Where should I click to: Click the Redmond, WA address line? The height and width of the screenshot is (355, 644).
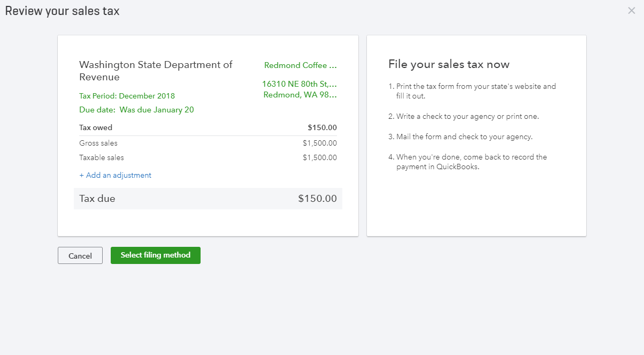[x=300, y=95]
